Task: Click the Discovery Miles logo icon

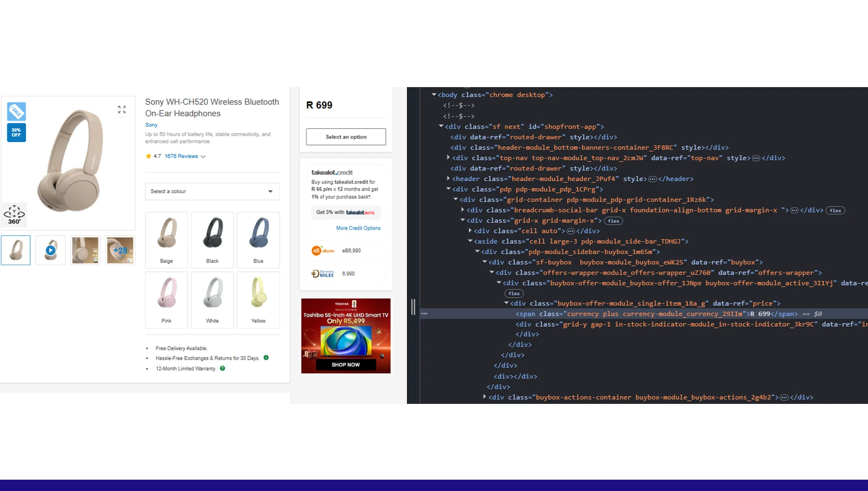Action: point(323,274)
